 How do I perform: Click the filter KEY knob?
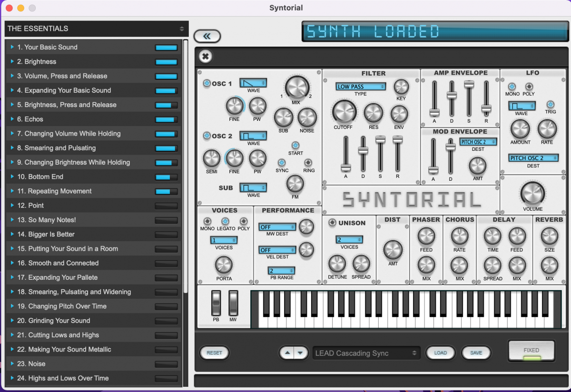coord(401,87)
